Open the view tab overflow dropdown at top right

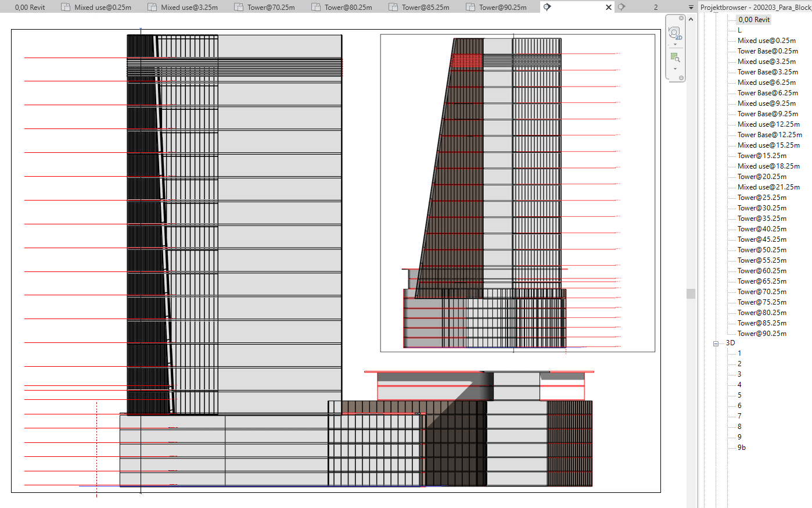click(x=690, y=6)
